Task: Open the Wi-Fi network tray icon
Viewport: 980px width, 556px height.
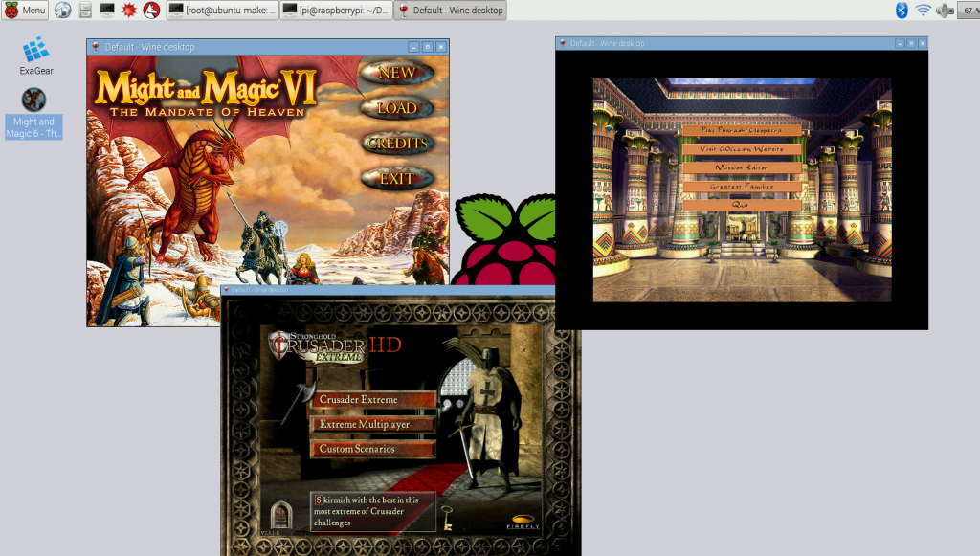Action: (923, 10)
